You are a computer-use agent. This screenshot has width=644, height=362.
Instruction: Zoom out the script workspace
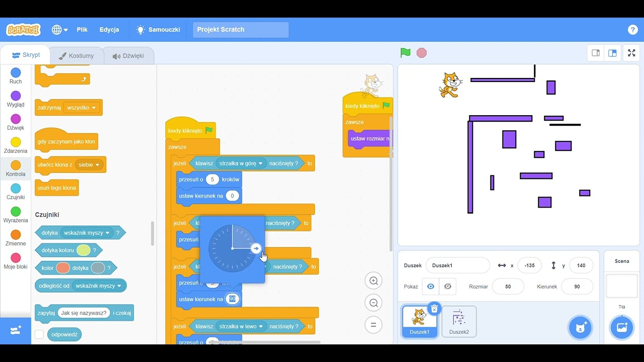(374, 303)
